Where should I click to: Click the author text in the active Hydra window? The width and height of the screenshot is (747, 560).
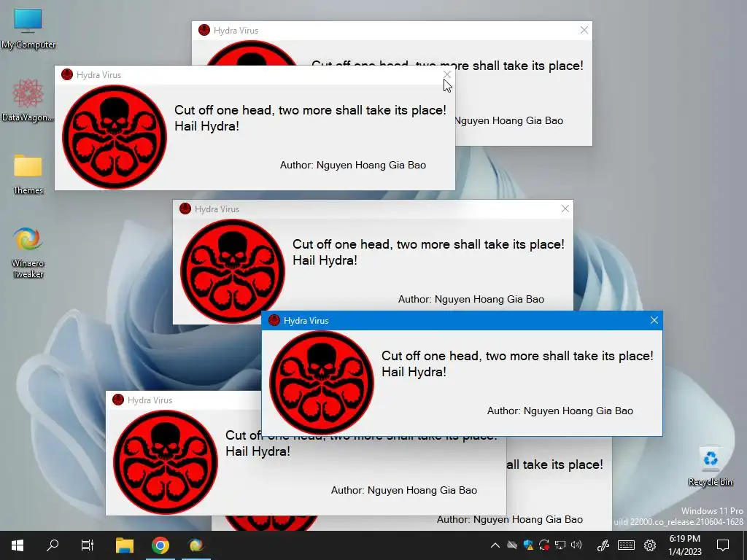[560, 411]
